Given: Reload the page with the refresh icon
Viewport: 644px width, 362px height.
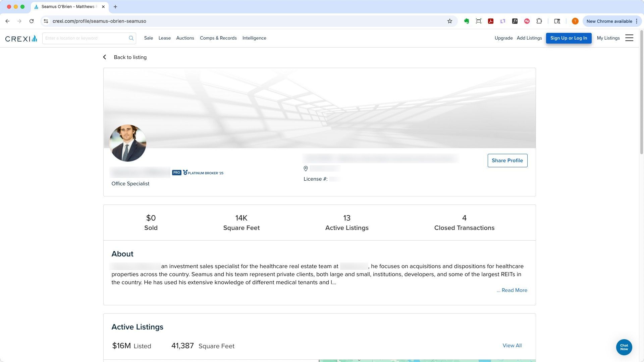Looking at the screenshot, I should tap(32, 21).
